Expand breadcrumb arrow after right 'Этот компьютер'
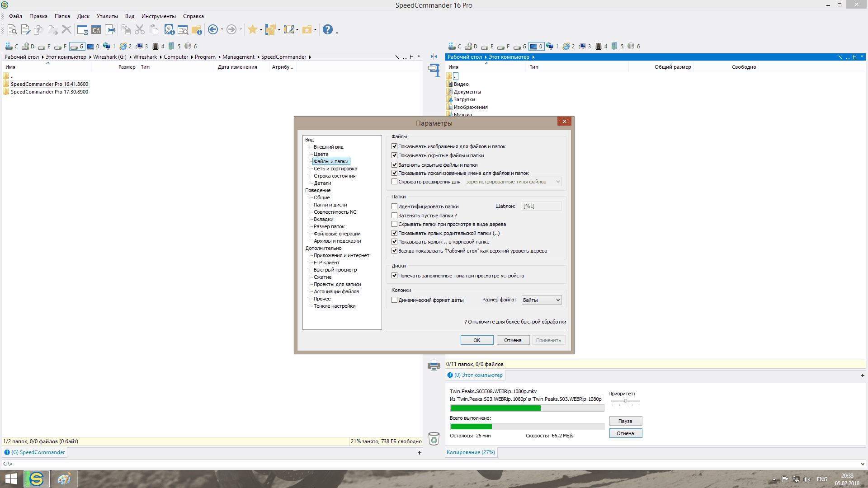The height and width of the screenshot is (488, 868). click(x=533, y=57)
